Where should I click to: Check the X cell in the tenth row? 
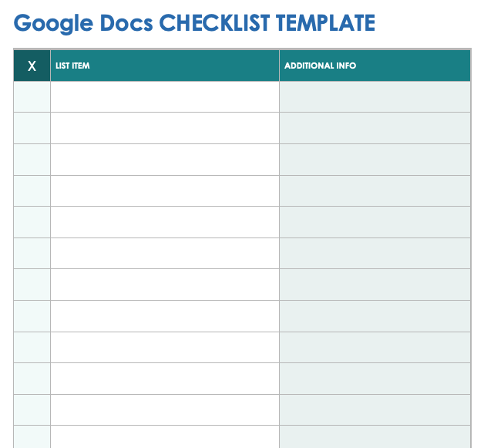tap(32, 379)
